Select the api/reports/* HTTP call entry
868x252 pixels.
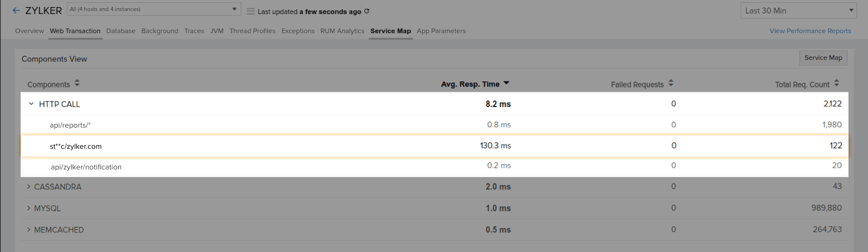(71, 125)
